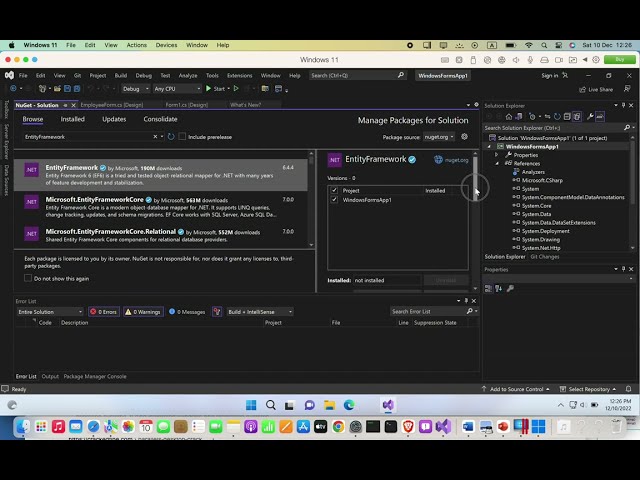Open Properties wrench in Solution Explorer toolbar
This screenshot has width=640, height=480.
tap(590, 117)
